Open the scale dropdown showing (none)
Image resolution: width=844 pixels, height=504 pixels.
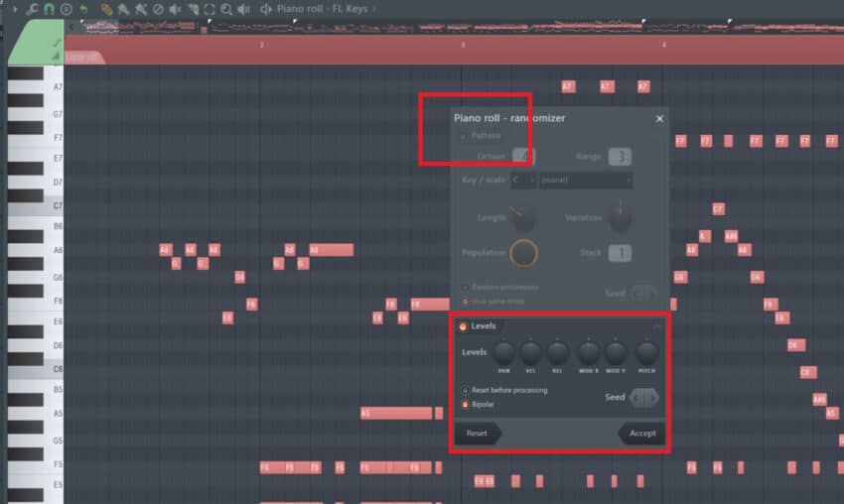click(x=585, y=181)
